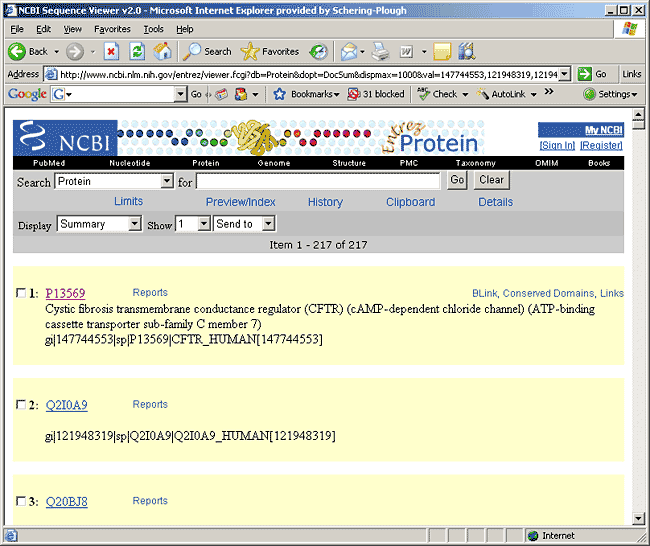Print the page with printer icon
This screenshot has width=650, height=546.
380,52
